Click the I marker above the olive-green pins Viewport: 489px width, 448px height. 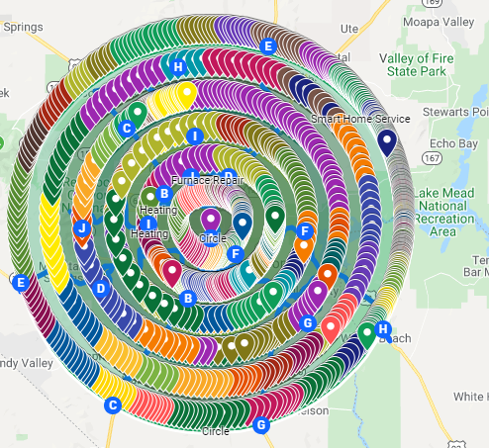(x=195, y=135)
